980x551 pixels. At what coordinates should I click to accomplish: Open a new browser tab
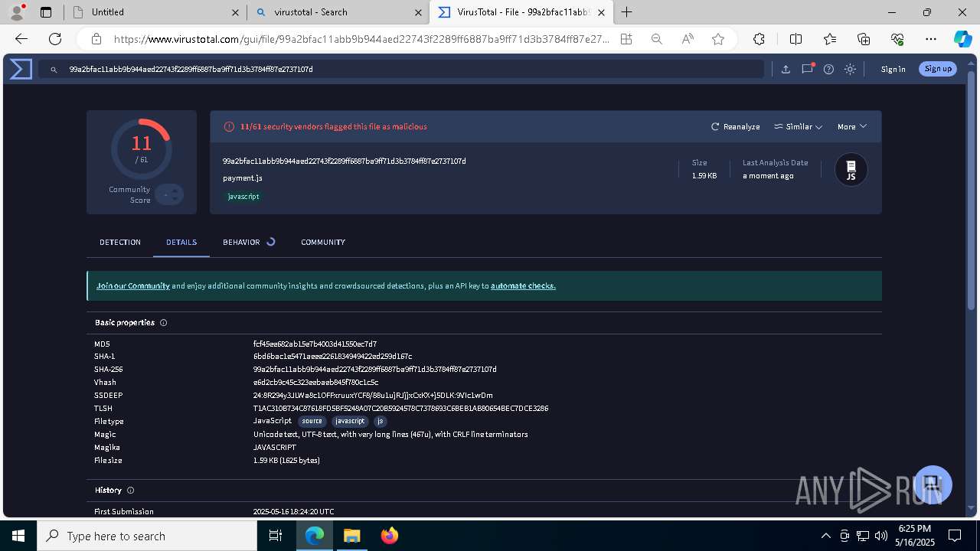(x=626, y=12)
